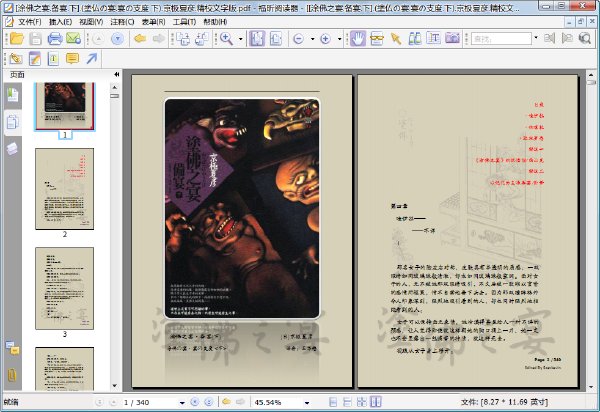Click the 1 / 340 page number field
Viewport: 600px width, 412px height.
pos(149,402)
